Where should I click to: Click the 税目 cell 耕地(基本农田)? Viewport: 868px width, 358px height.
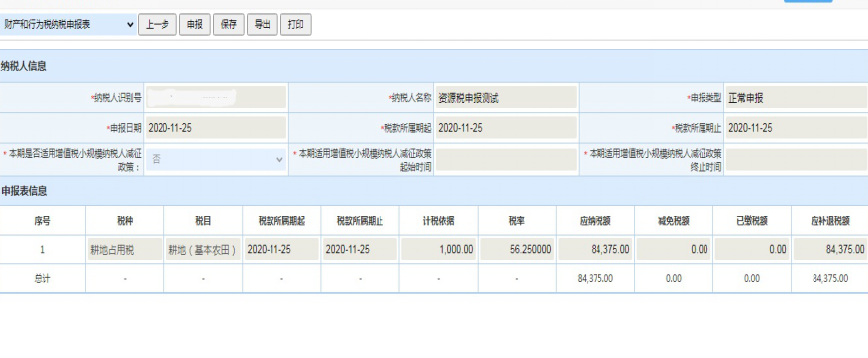coord(203,249)
